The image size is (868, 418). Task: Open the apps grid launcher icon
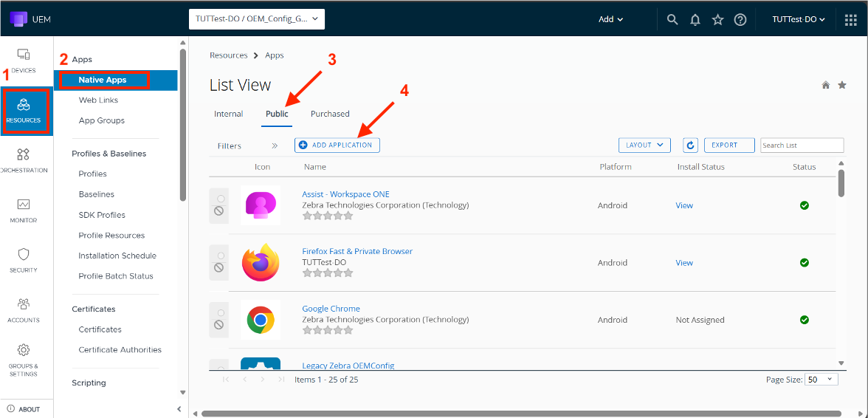tap(850, 20)
